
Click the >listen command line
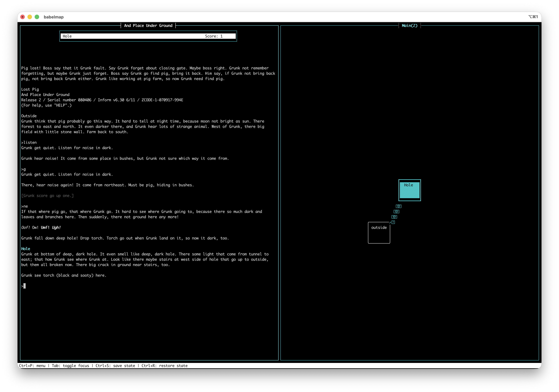point(29,142)
